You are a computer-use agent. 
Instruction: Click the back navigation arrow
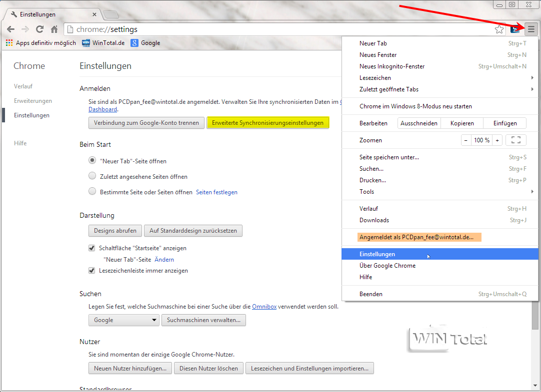[x=10, y=29]
